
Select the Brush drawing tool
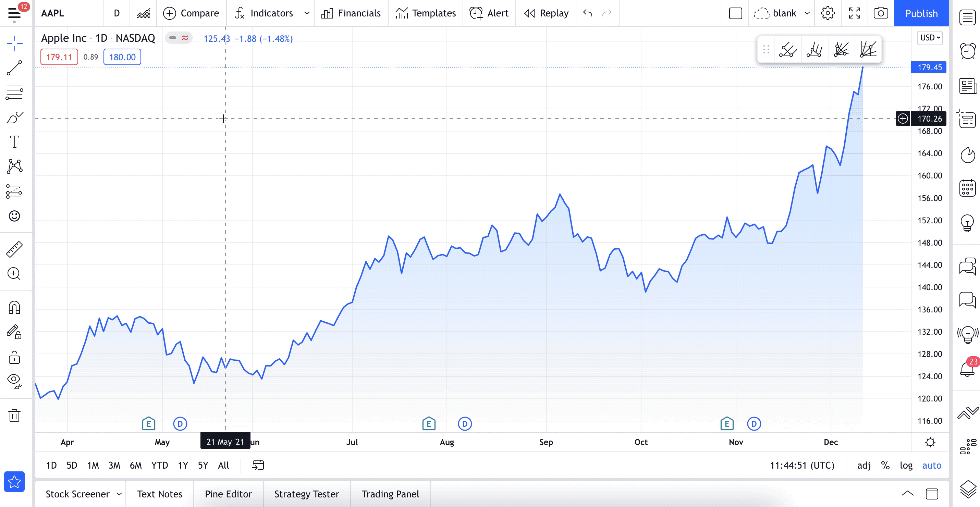click(x=14, y=118)
